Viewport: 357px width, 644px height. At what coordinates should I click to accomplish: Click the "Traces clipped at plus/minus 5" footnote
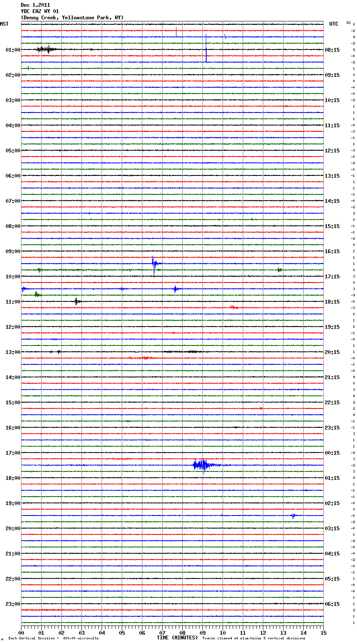[254, 639]
